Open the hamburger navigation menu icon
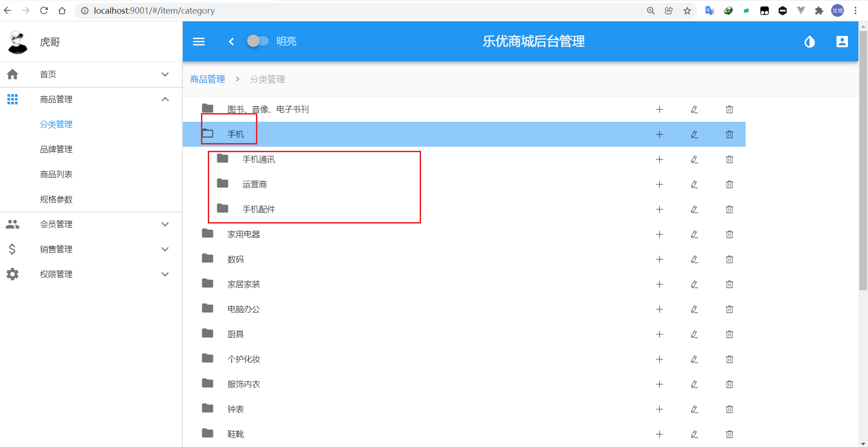The width and height of the screenshot is (868, 447). 199,41
